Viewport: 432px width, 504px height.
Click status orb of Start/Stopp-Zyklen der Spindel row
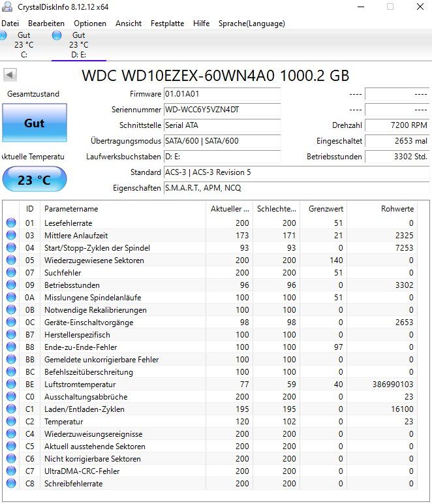point(11,247)
